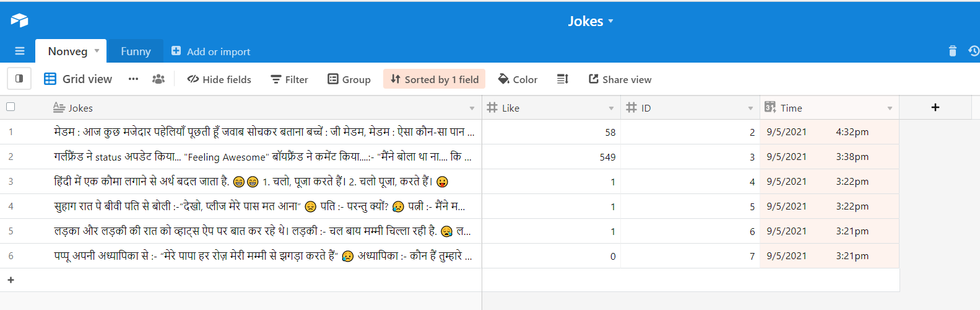Expand the ID column dropdown arrow
Screen dimensions: 980x310
tap(750, 108)
